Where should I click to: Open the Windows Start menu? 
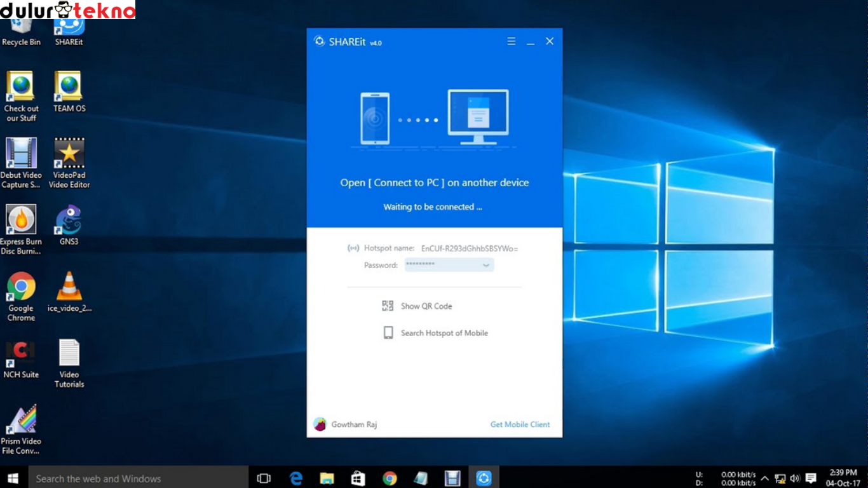click(x=13, y=478)
